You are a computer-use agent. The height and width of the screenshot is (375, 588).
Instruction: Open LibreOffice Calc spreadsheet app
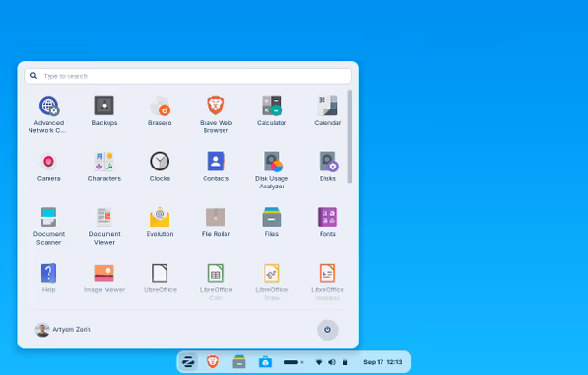point(216,282)
